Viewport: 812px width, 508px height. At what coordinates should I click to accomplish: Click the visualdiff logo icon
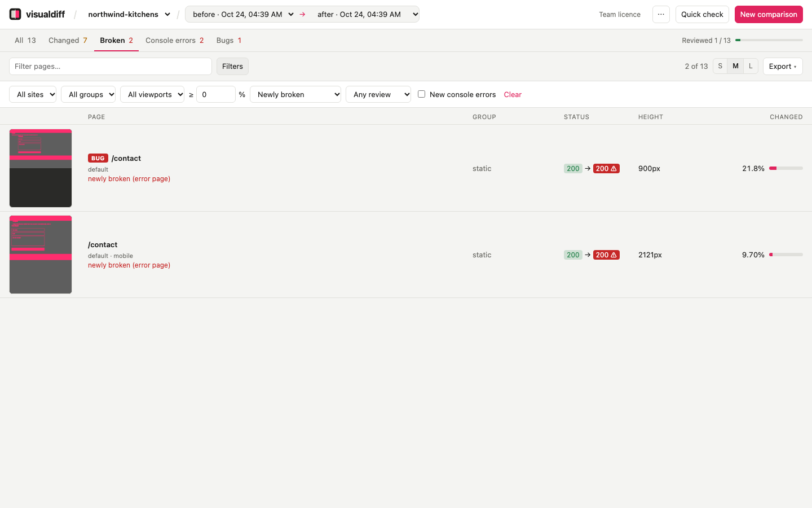[15, 14]
